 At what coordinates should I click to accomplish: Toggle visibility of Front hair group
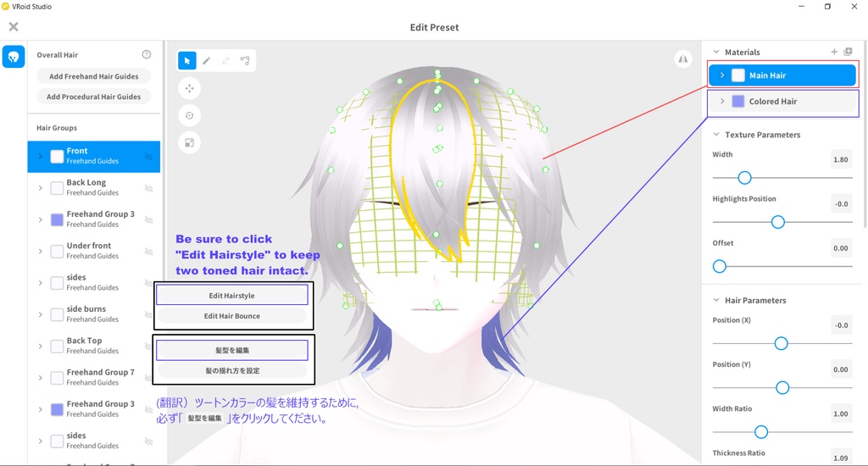pos(148,157)
